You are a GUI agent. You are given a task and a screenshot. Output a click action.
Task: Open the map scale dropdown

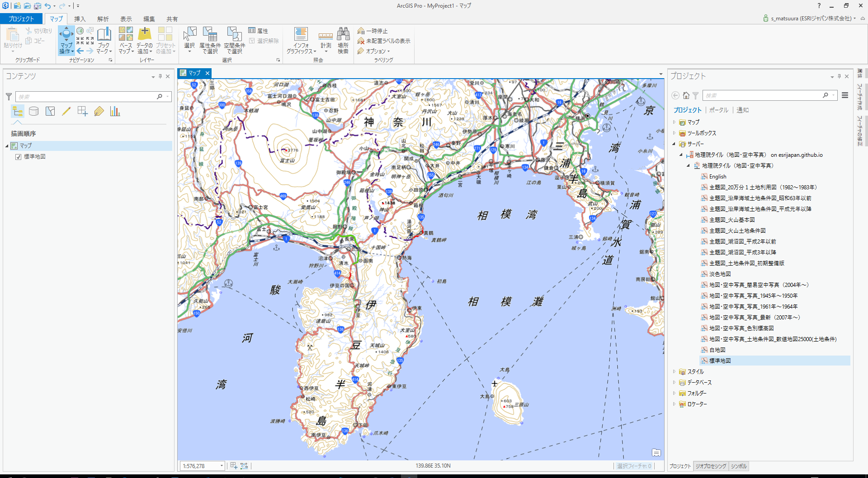pyautogui.click(x=222, y=466)
